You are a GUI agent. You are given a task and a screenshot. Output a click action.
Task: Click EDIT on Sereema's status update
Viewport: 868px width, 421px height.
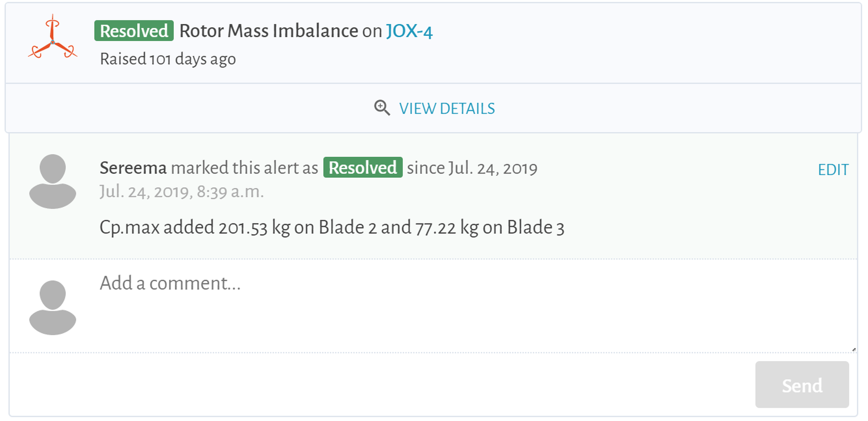pos(833,169)
